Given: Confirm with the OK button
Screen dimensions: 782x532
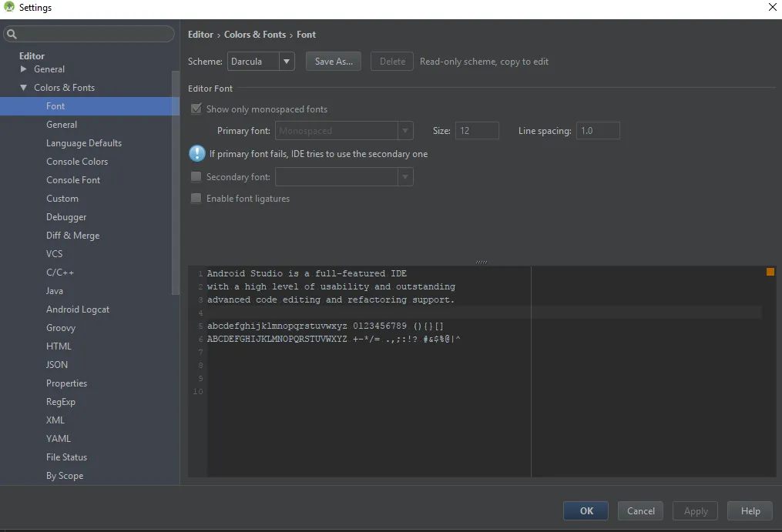Looking at the screenshot, I should (586, 510).
